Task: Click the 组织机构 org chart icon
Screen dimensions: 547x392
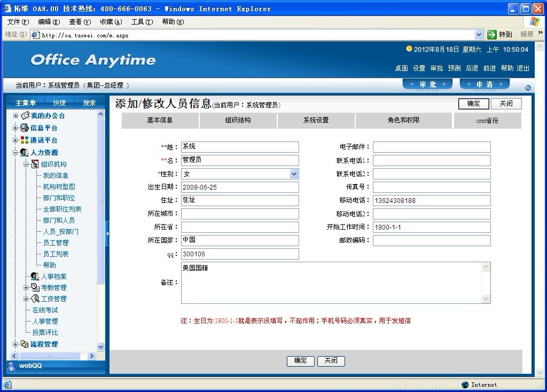Action: [x=35, y=164]
